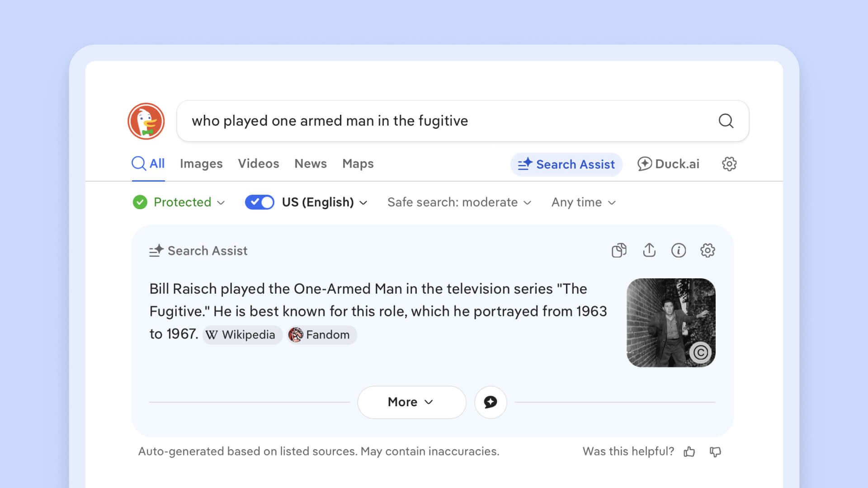Open the Search Assist settings gear
This screenshot has height=488, width=868.
(708, 250)
